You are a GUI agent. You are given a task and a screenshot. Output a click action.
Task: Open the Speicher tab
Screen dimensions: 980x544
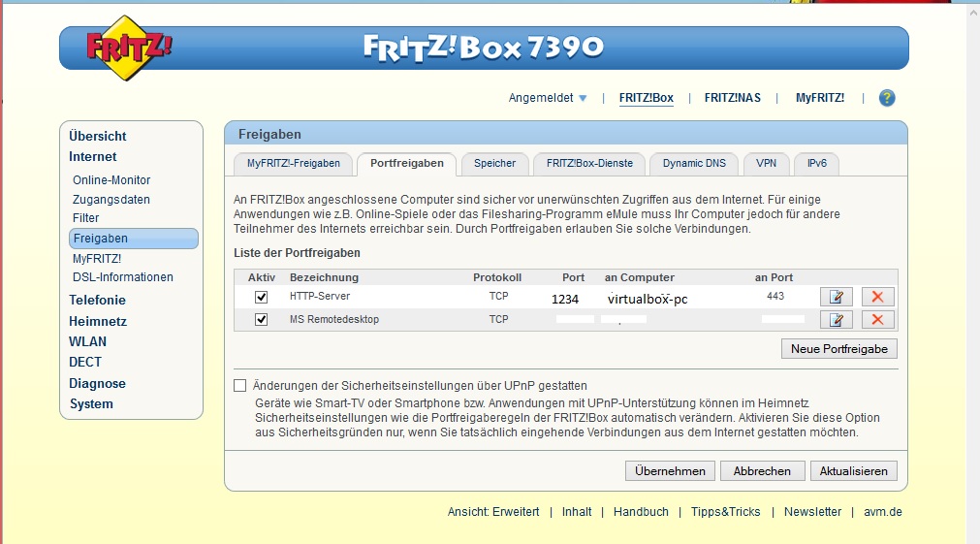point(495,163)
